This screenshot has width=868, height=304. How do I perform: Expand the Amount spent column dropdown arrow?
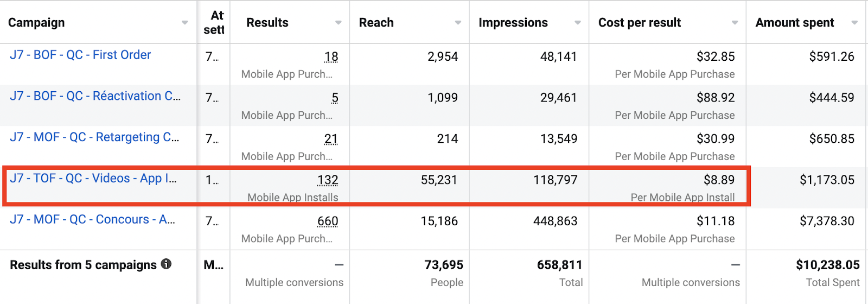[x=854, y=23]
